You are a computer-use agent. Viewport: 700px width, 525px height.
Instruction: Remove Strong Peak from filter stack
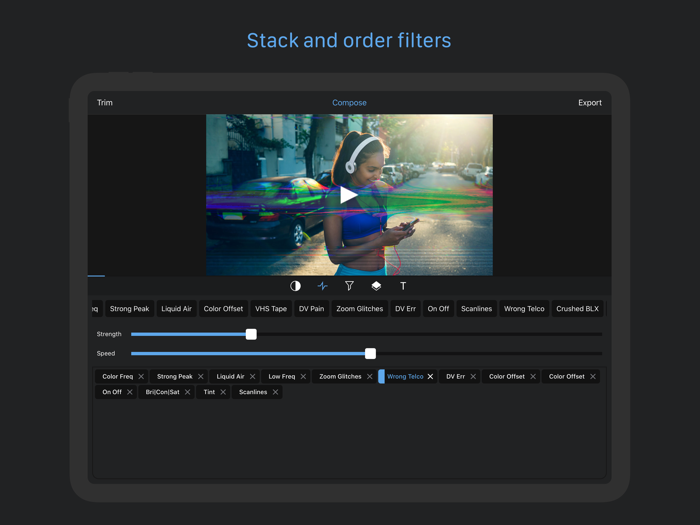(x=200, y=377)
